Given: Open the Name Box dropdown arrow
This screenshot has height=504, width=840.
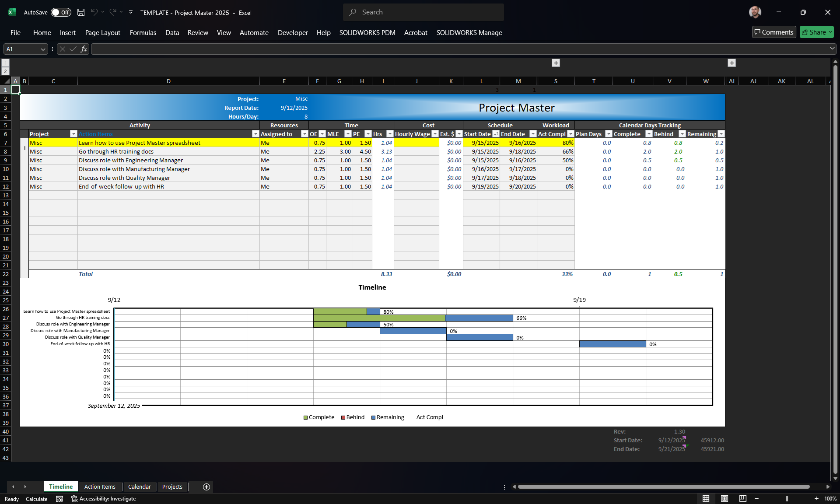Looking at the screenshot, I should pos(43,49).
